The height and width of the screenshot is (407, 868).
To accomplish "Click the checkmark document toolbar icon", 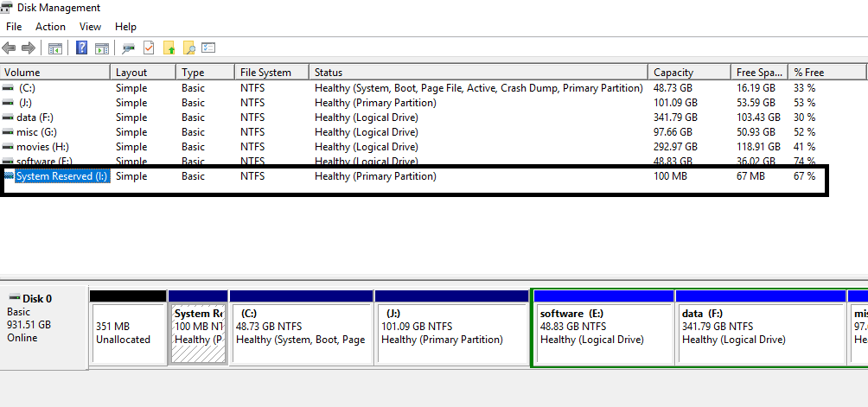I will pyautogui.click(x=149, y=48).
